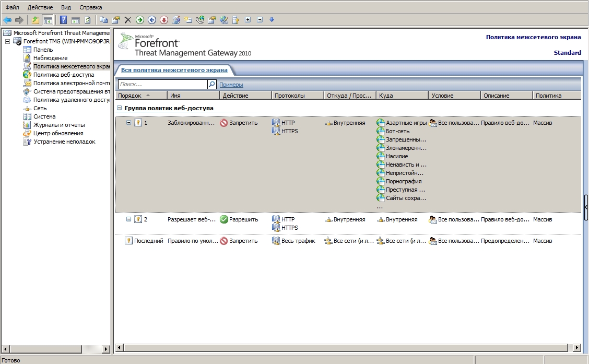Open Панель in the tree

43,50
